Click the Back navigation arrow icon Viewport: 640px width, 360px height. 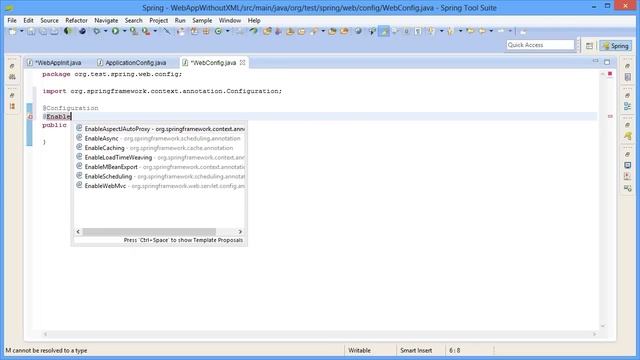(x=482, y=31)
